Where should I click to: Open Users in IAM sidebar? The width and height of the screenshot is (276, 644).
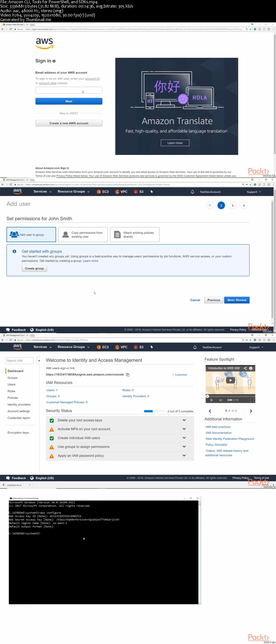[11, 384]
